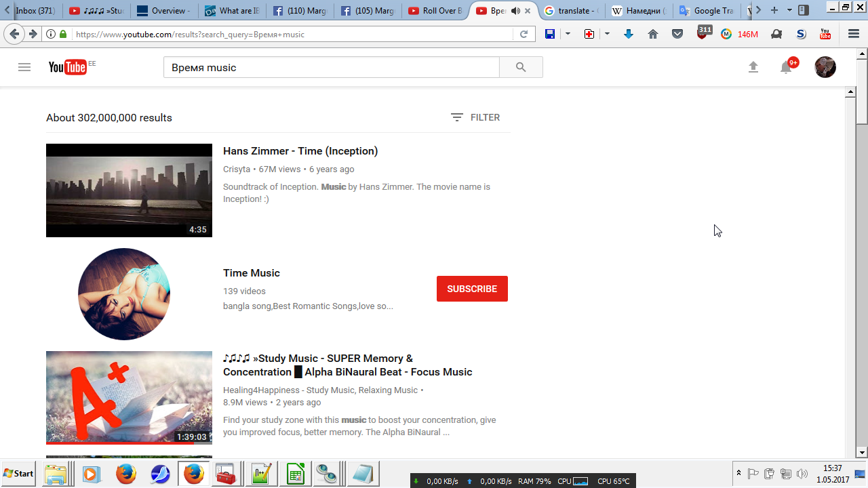The image size is (868, 488).
Task: Launch the media player taskbar icon
Action: (x=91, y=474)
